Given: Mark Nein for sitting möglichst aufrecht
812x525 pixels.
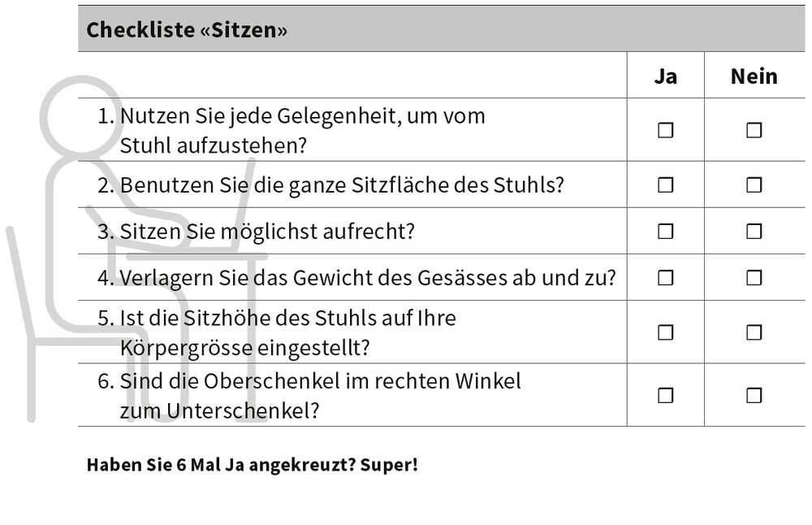Looking at the screenshot, I should tap(754, 231).
